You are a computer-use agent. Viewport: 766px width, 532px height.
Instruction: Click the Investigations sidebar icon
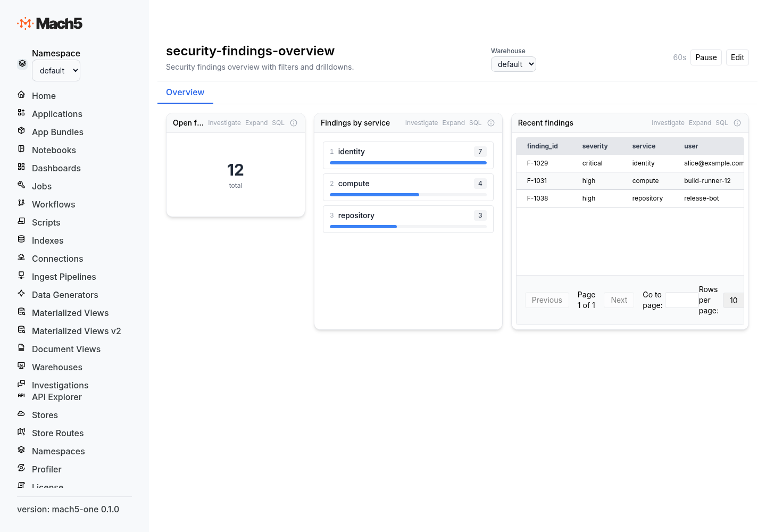click(21, 384)
